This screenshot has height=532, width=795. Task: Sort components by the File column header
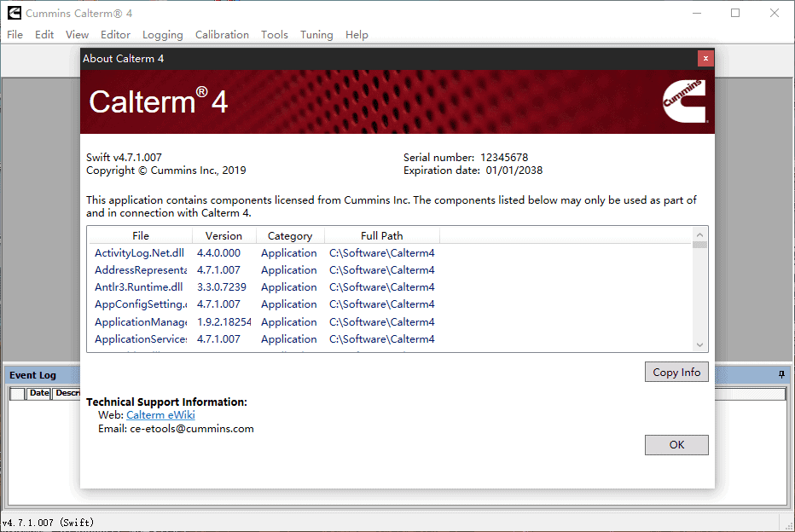[141, 235]
